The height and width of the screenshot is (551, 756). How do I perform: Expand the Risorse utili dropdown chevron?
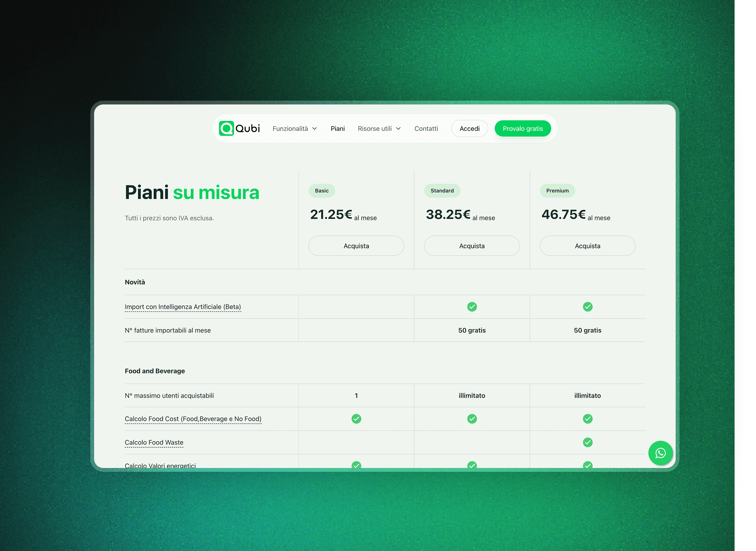[x=398, y=129]
